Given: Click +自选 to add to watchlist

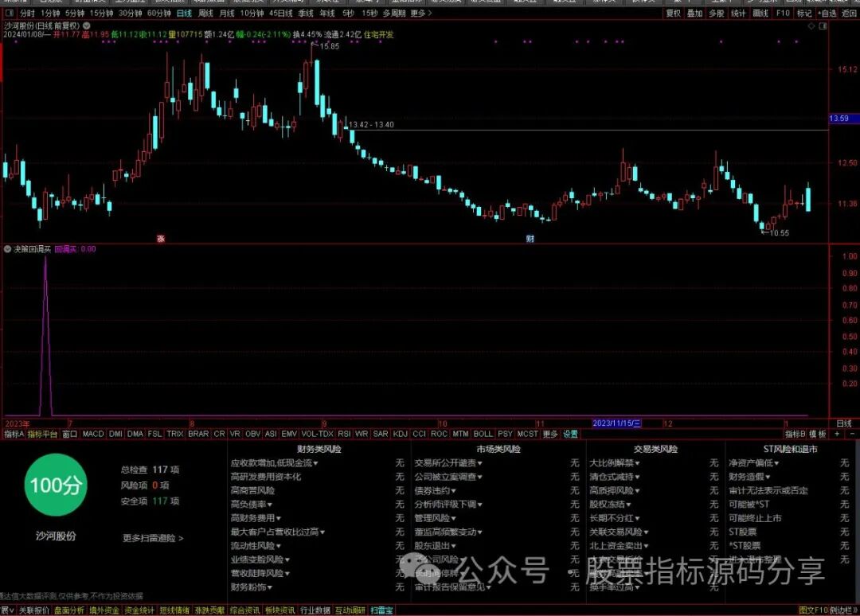Looking at the screenshot, I should pos(827,14).
